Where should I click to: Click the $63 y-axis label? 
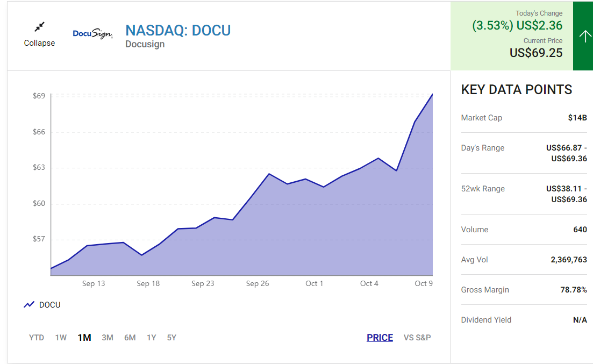[39, 167]
